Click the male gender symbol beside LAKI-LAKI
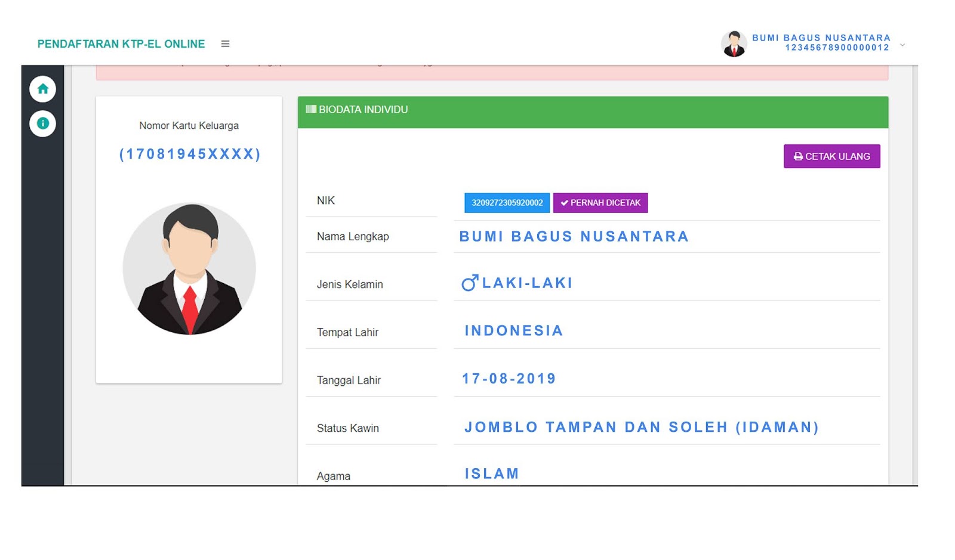Viewport: 955px width, 560px height. pos(469,283)
